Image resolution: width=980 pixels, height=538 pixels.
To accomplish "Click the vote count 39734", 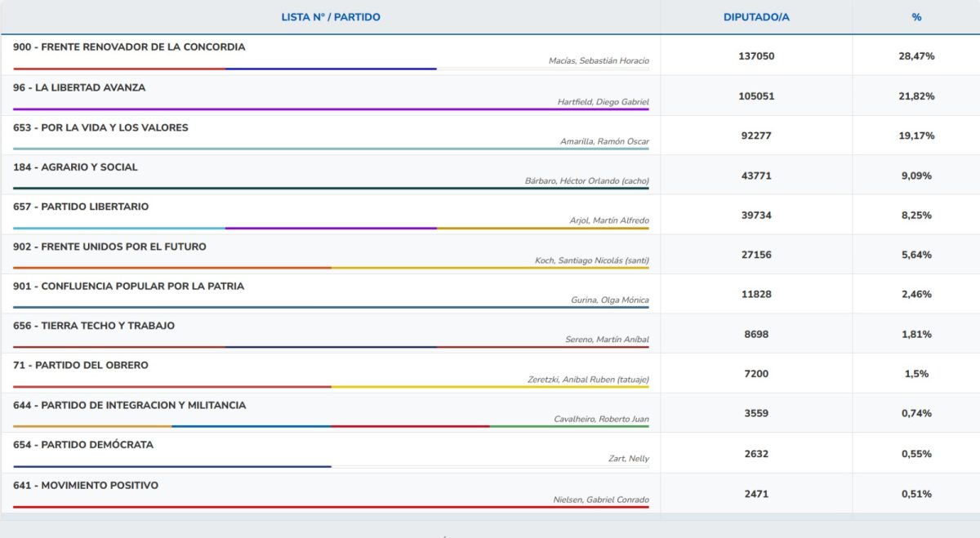I will pyautogui.click(x=755, y=216).
